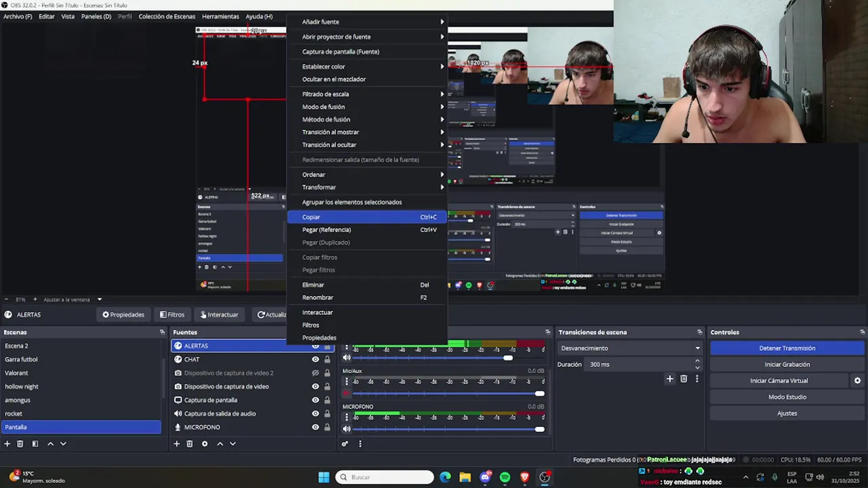Mute the MICROFONO speaker icon in the mixer
This screenshot has height=488, width=868.
pos(347,429)
